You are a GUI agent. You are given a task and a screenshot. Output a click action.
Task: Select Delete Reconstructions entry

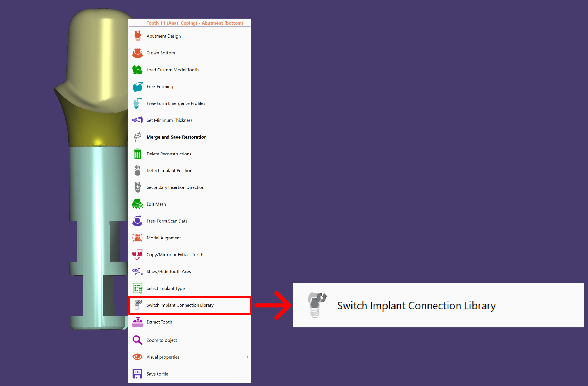[x=190, y=154]
